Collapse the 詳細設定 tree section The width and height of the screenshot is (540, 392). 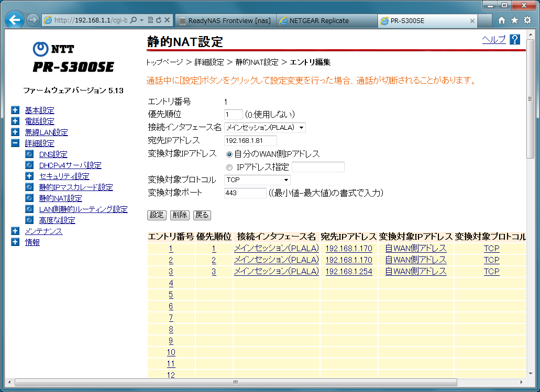click(15, 143)
